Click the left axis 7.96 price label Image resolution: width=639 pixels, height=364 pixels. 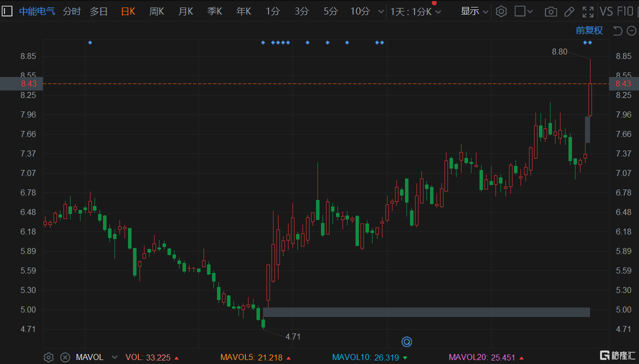tap(28, 114)
